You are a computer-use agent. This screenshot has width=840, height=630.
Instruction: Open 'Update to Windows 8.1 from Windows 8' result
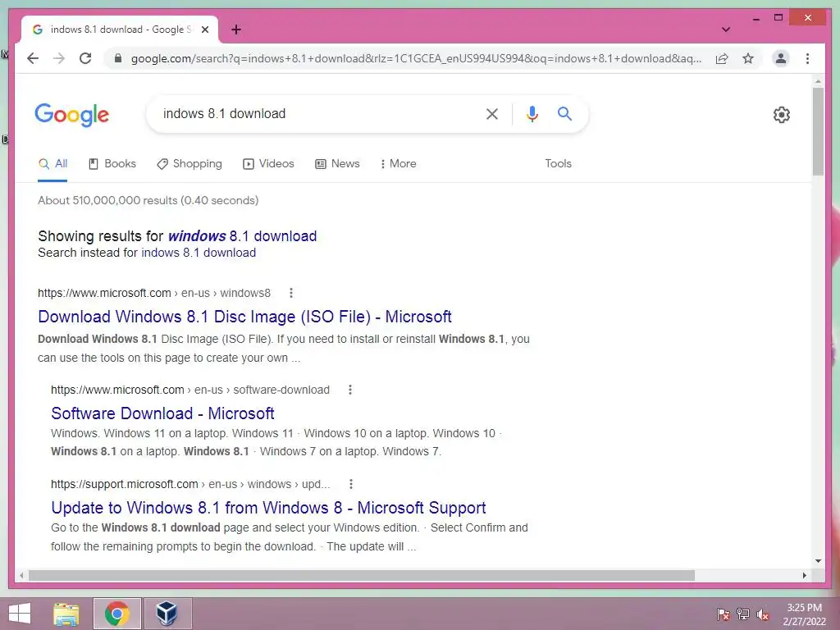268,508
